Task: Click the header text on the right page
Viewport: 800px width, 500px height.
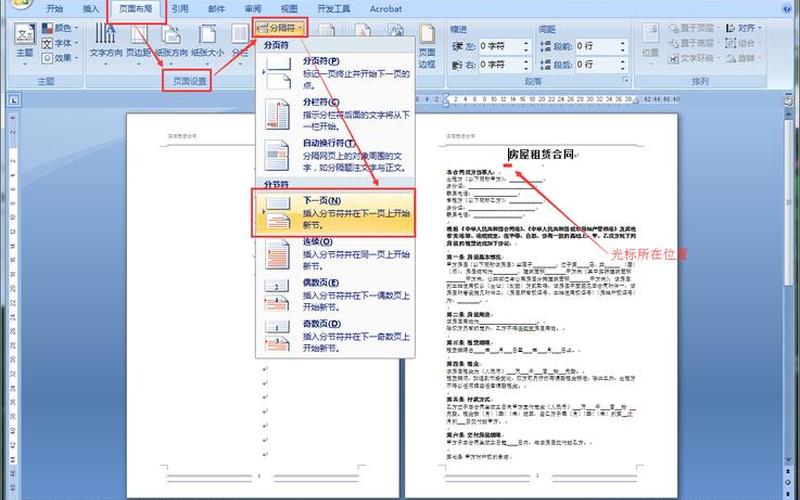Action: [x=461, y=136]
